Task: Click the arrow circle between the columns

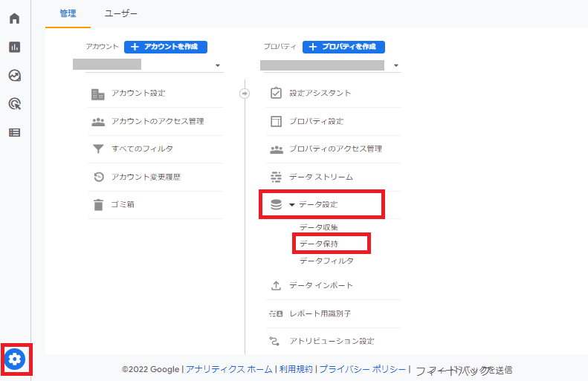Action: click(245, 94)
